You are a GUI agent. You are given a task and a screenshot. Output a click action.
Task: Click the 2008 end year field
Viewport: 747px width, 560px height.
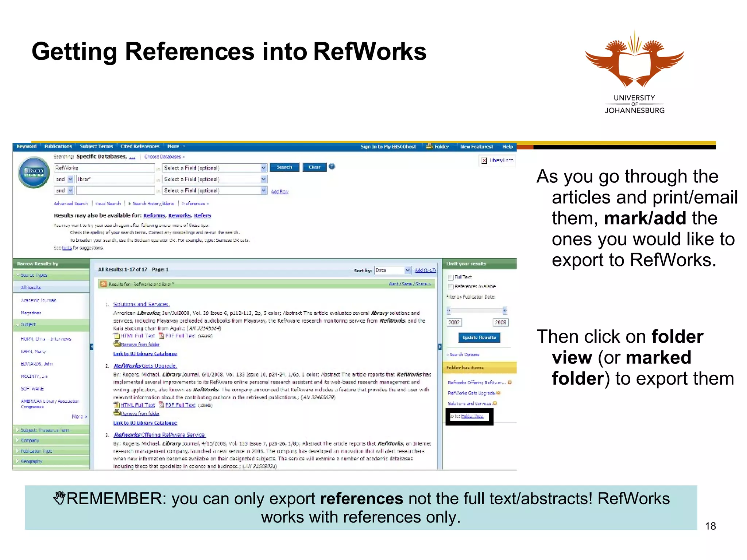[500, 322]
